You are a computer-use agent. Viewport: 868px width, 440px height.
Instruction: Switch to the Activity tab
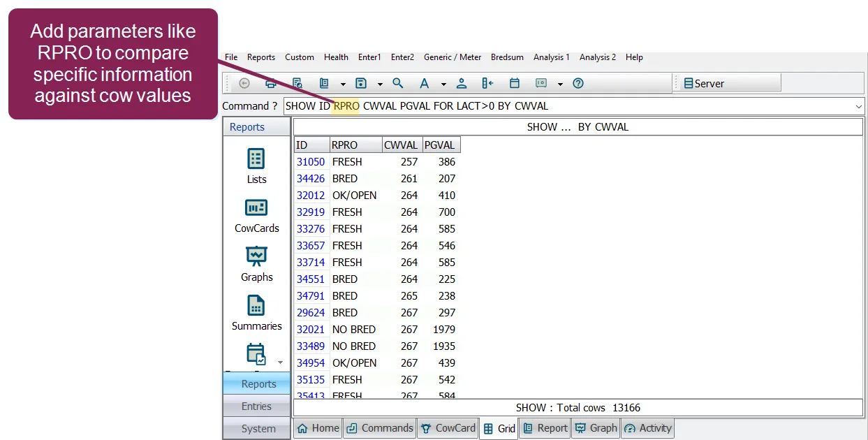tap(647, 428)
